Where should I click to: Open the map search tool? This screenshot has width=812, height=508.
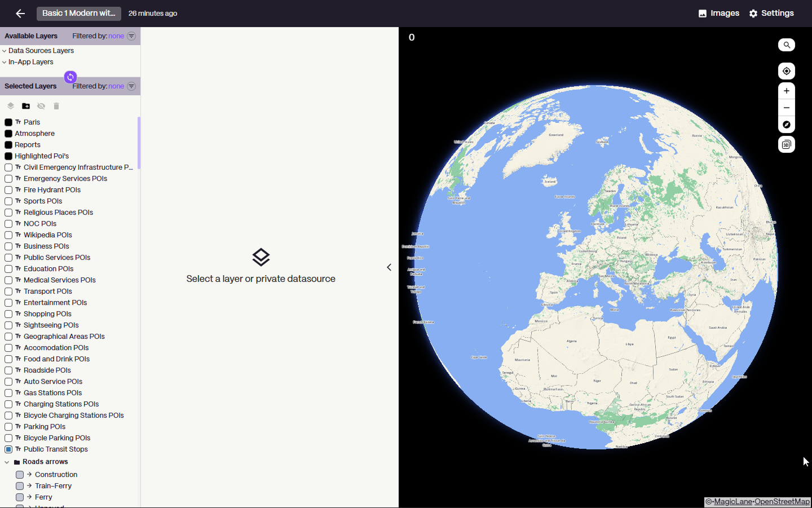pyautogui.click(x=786, y=45)
